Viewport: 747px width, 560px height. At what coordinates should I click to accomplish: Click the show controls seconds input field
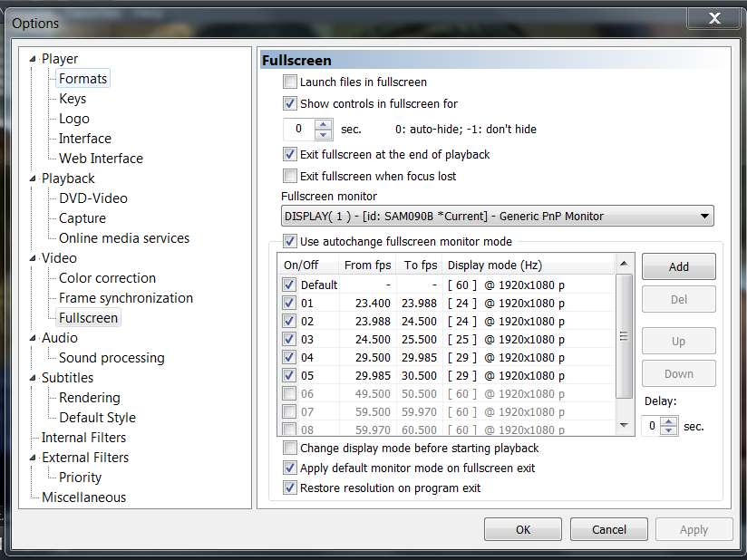tap(298, 129)
